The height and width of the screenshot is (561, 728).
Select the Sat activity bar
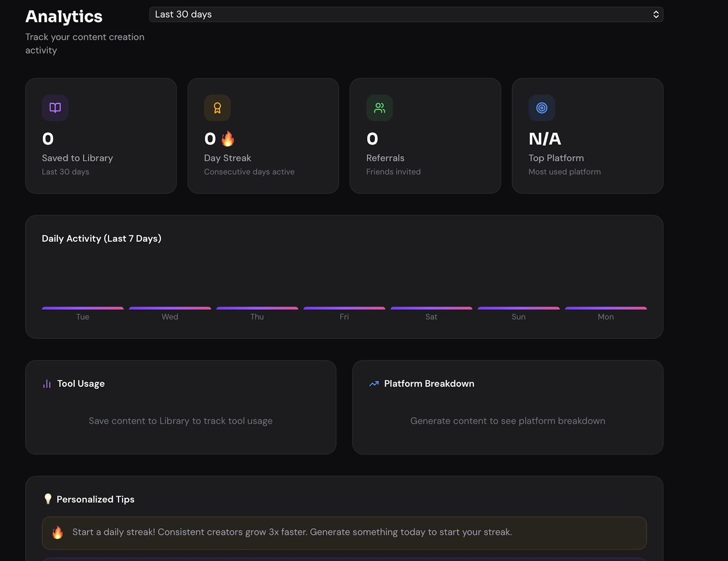tap(431, 308)
